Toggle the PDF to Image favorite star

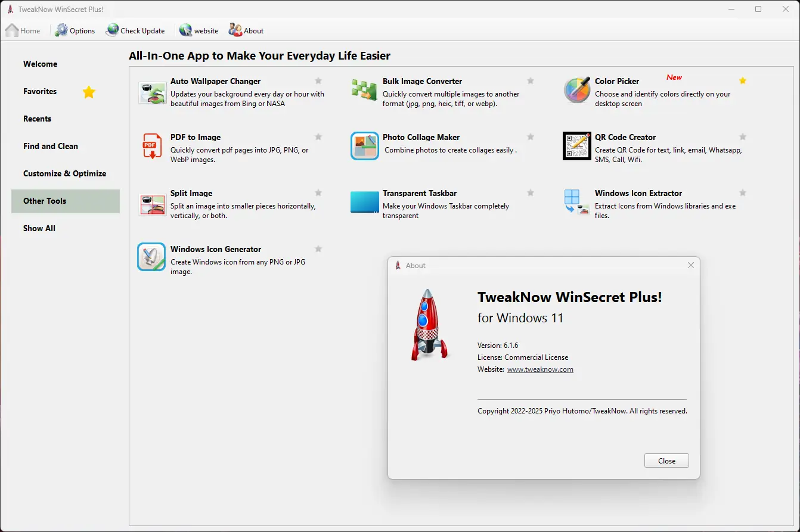pos(318,137)
